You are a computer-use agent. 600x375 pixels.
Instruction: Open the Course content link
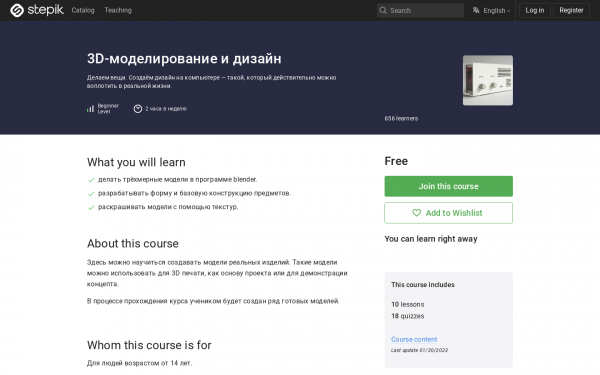pos(414,339)
